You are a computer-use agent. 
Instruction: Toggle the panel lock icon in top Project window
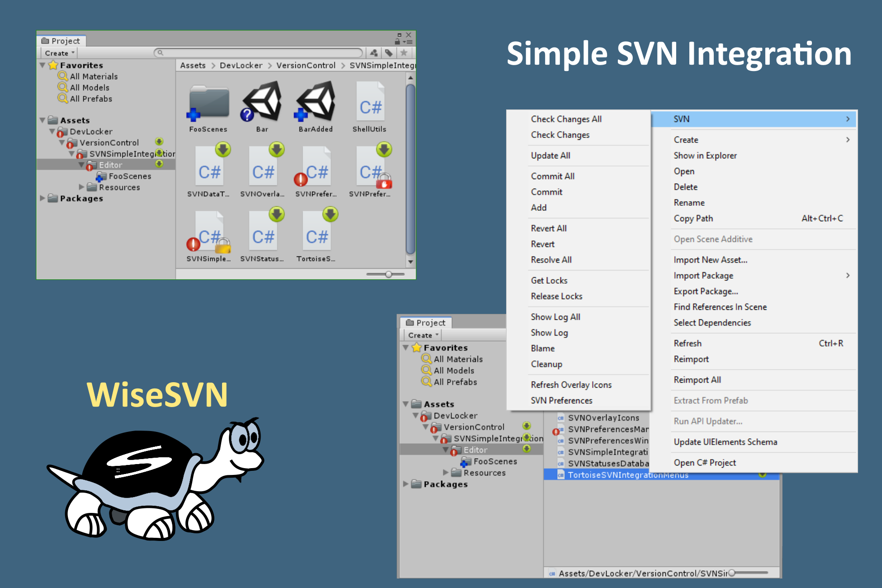(397, 41)
